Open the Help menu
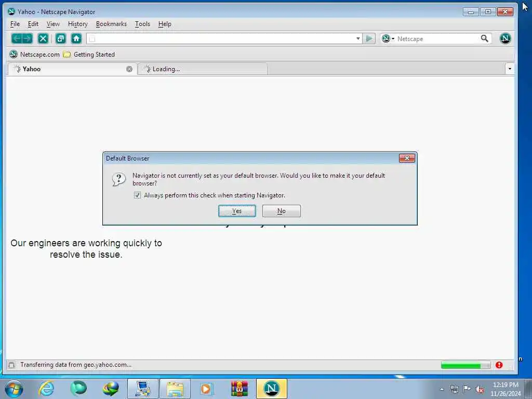 click(x=165, y=24)
